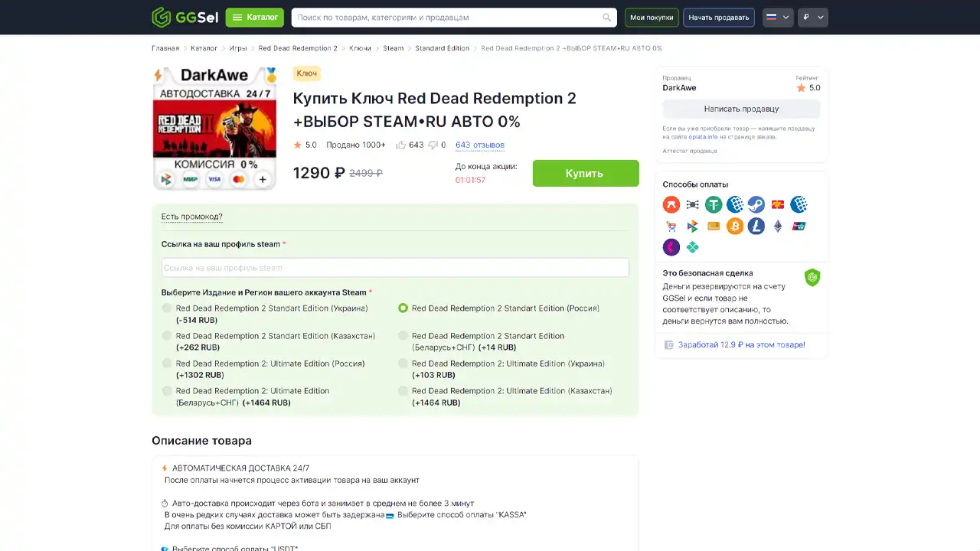The image size is (980, 551).
Task: Choose Standart Edition (Россия) option
Action: [x=403, y=308]
